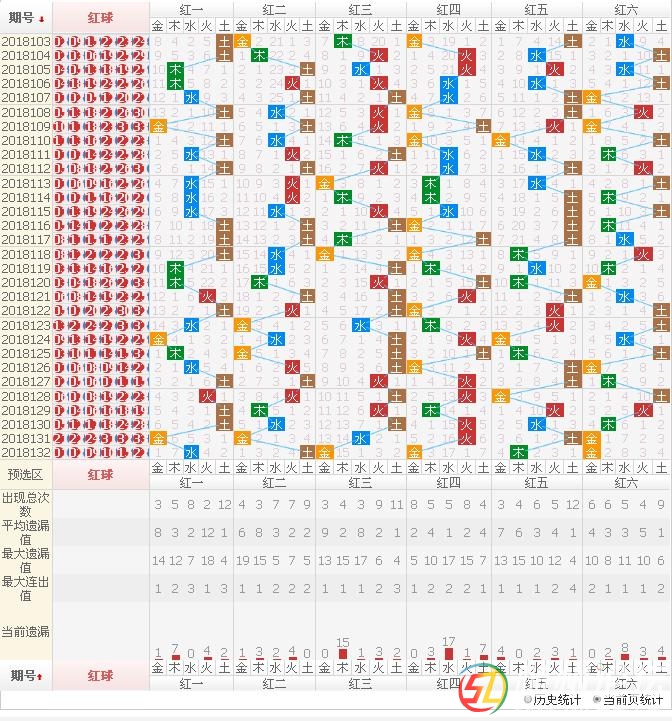Screen dimensions: 672x721
Task: Click the 土 tile for 红五 in row 2018103
Action: (x=572, y=42)
